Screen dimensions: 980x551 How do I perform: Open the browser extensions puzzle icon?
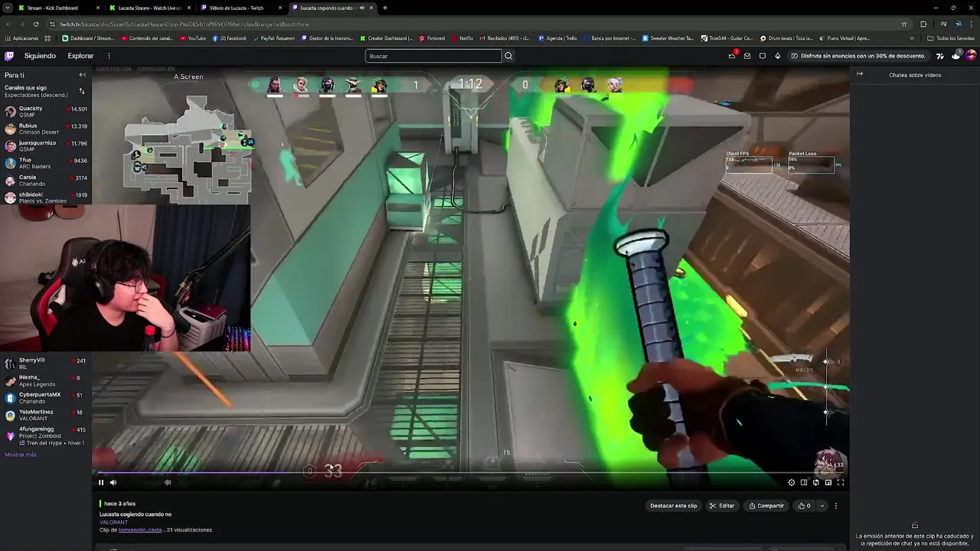pos(923,24)
